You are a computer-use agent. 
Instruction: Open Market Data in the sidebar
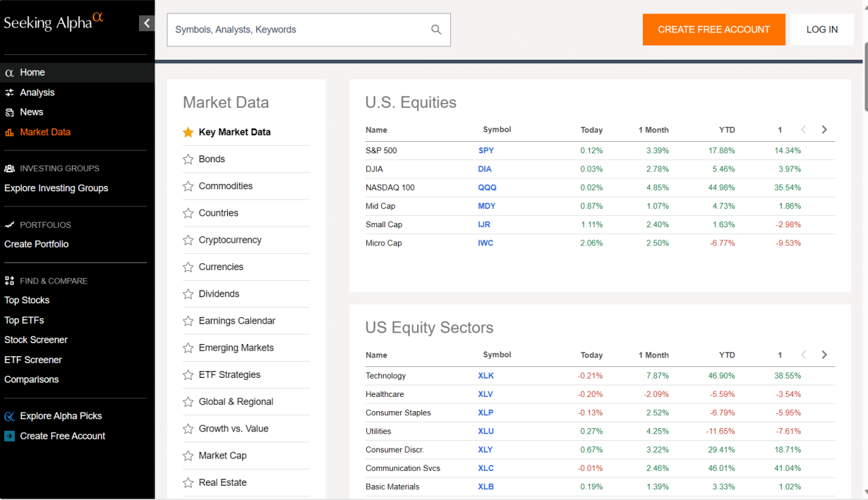click(x=45, y=132)
